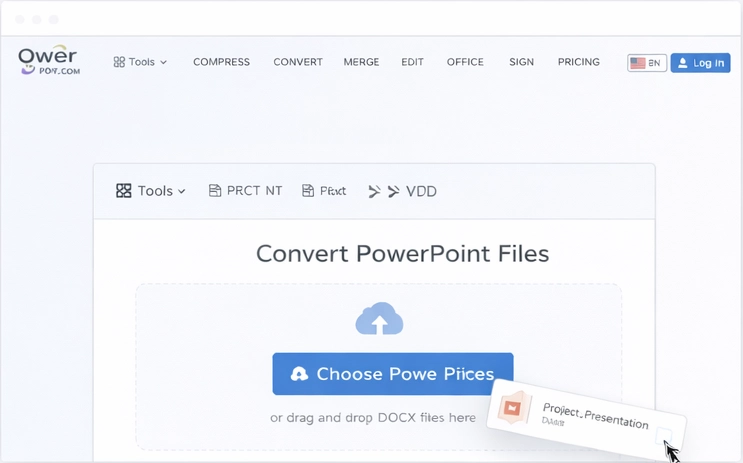This screenshot has width=743, height=463.
Task: Open the SIGN menu
Action: pos(521,62)
